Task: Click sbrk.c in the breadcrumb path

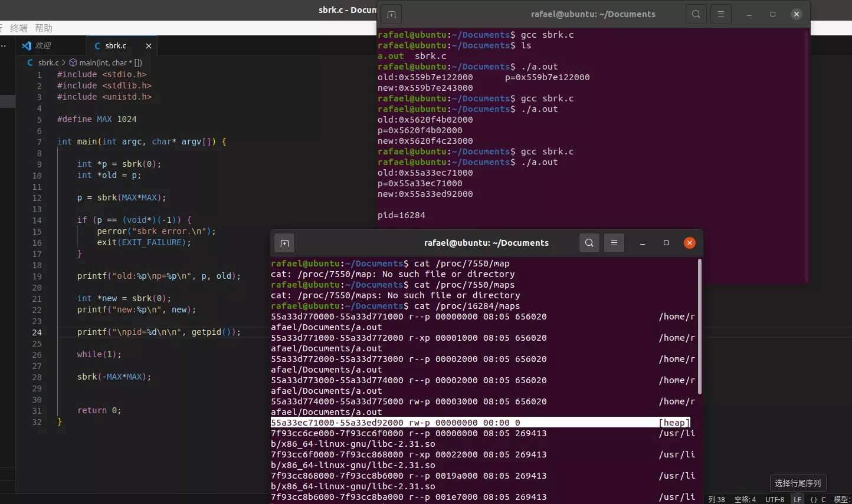Action: tap(48, 62)
